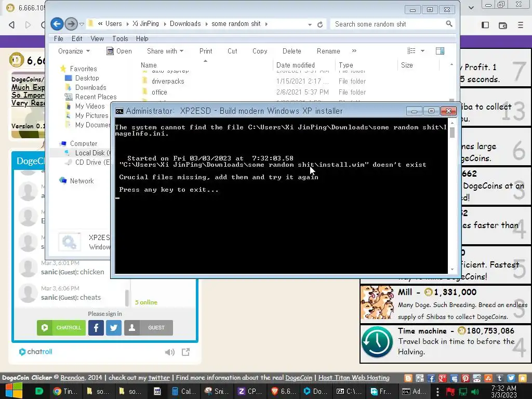
Task: Go back in the Explorer window
Action: 57,24
